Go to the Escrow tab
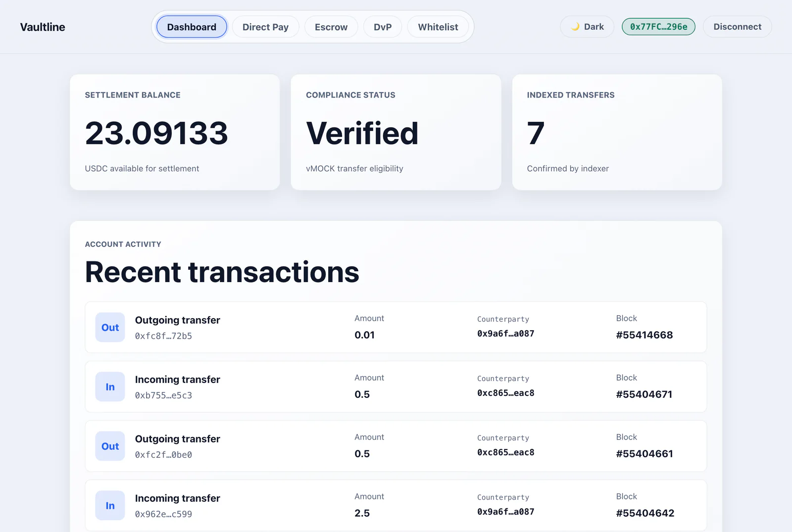 331,27
